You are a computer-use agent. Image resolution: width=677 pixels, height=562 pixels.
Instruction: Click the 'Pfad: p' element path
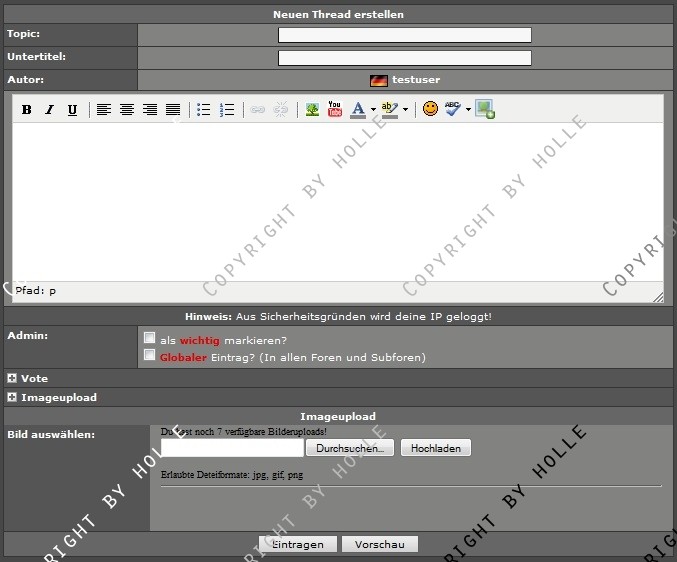[x=35, y=291]
